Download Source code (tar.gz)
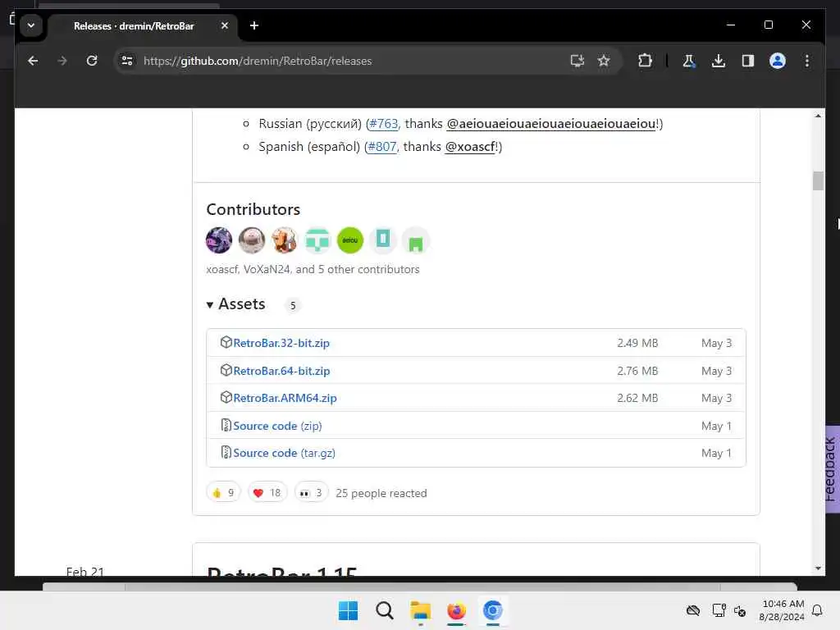This screenshot has height=630, width=840. click(284, 453)
